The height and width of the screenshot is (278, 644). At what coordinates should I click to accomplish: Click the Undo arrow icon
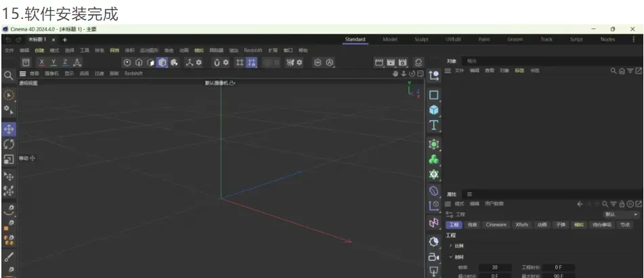8,39
